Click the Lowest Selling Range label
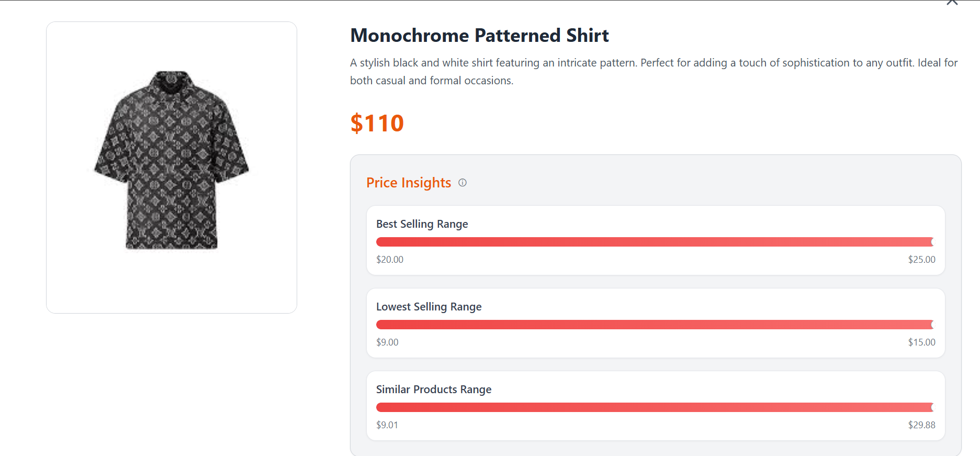980x456 pixels. [x=429, y=307]
